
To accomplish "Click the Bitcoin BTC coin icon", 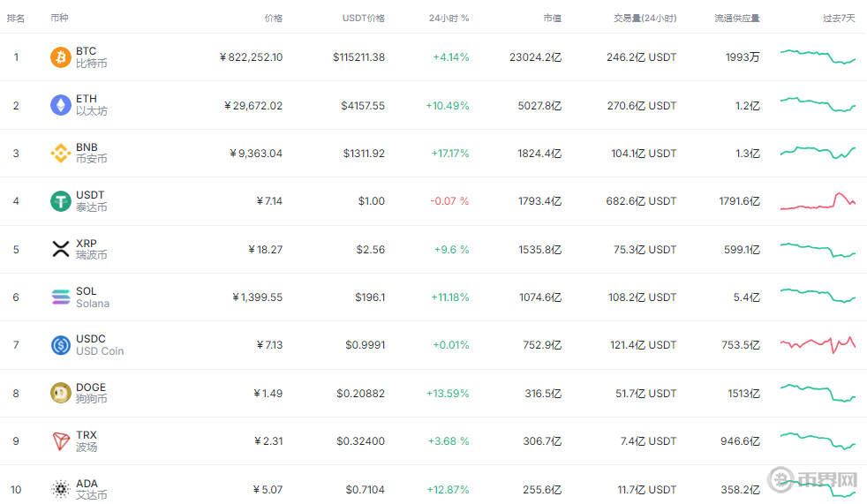I will [60, 57].
